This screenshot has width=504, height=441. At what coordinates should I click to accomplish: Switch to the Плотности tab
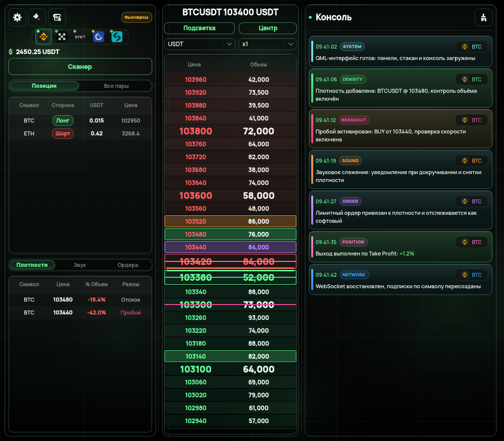32,265
